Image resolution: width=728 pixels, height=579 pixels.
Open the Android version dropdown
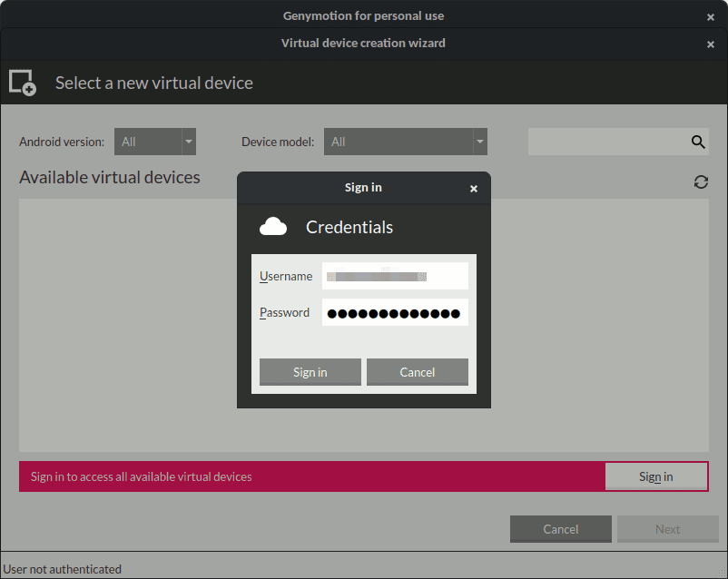[x=155, y=142]
